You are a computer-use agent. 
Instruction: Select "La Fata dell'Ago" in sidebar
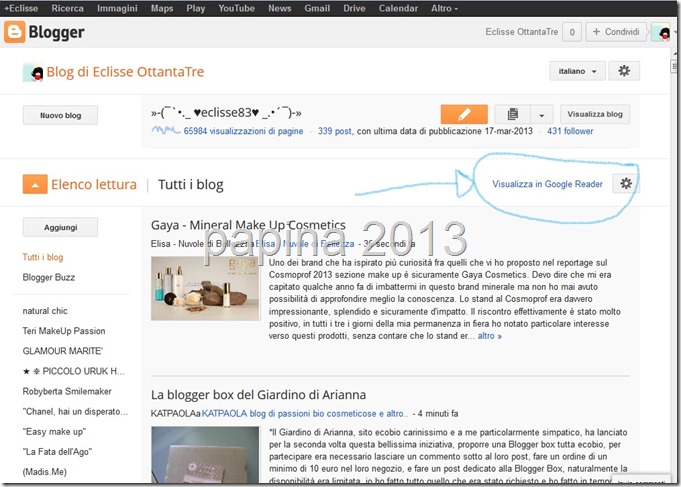pyautogui.click(x=57, y=451)
